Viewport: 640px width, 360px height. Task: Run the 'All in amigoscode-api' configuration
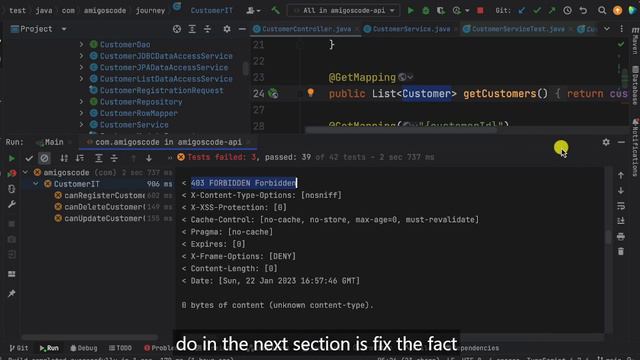coord(410,11)
